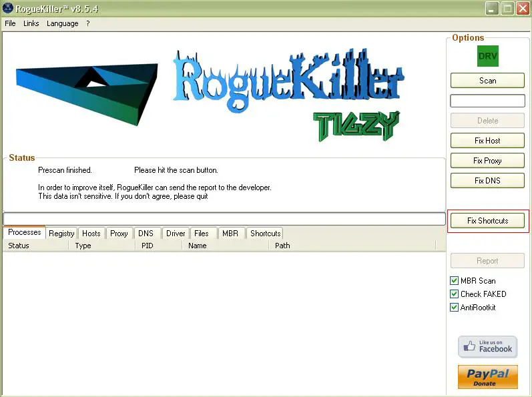Close the RogueKiller window

coord(523,9)
